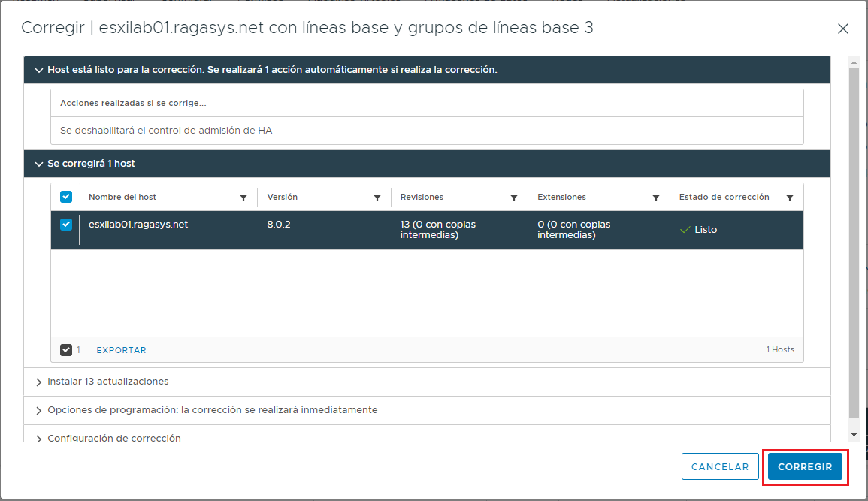Screen dimensions: 868x501
Task: Toggle the selection checkbox next to EXPORTAR
Action: (x=65, y=349)
